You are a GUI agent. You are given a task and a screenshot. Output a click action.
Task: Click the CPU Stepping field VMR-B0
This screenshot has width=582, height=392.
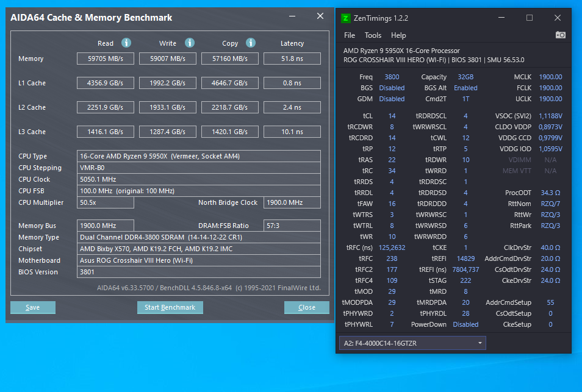coord(199,168)
